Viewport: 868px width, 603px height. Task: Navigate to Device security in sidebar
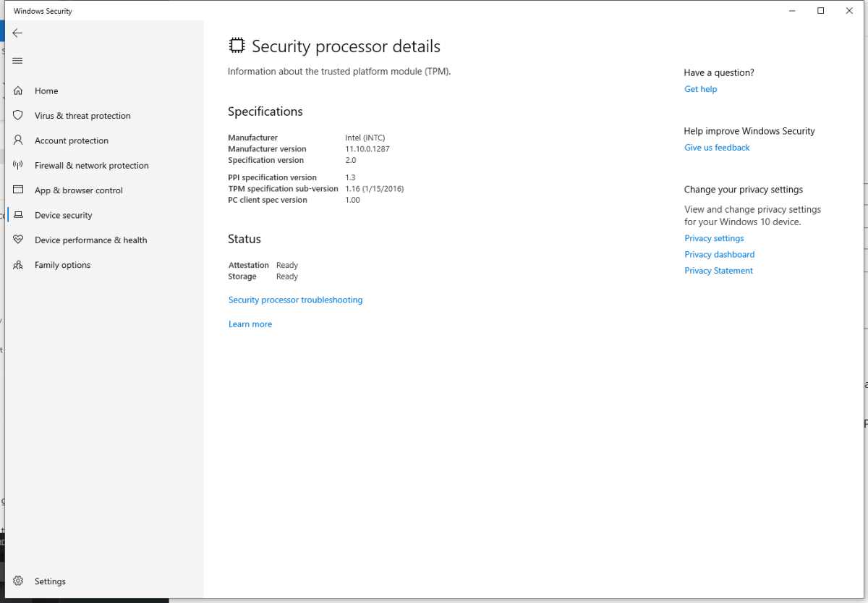click(63, 215)
